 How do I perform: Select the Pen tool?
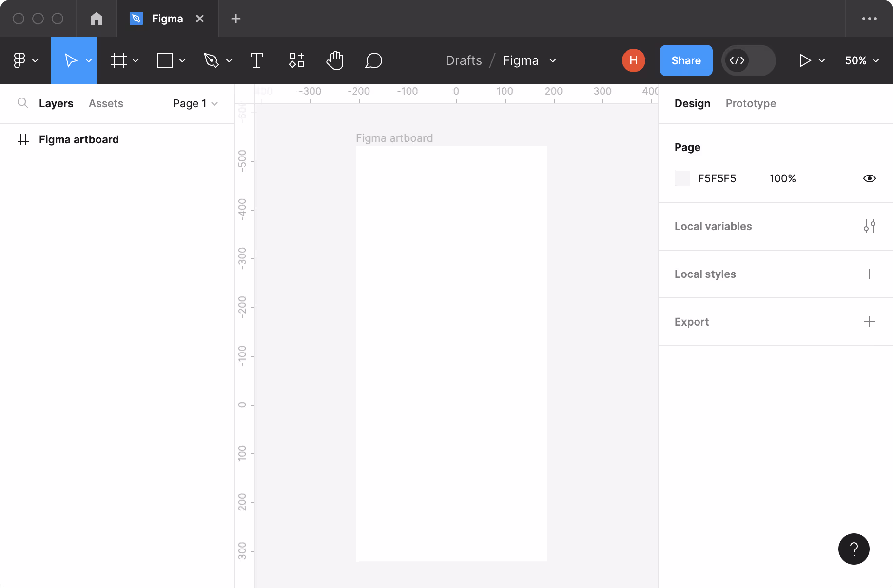pyautogui.click(x=211, y=60)
